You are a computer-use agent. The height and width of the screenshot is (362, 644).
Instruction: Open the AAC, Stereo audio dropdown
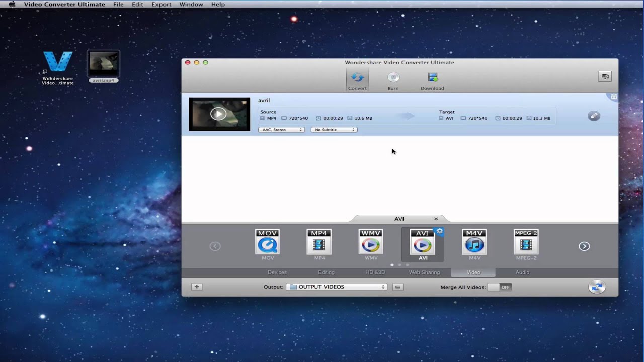click(281, 130)
